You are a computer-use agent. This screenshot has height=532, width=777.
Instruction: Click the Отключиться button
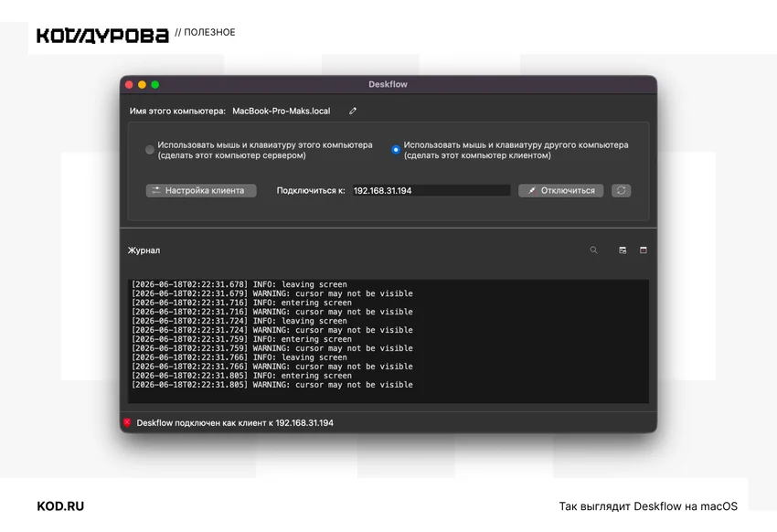(561, 191)
